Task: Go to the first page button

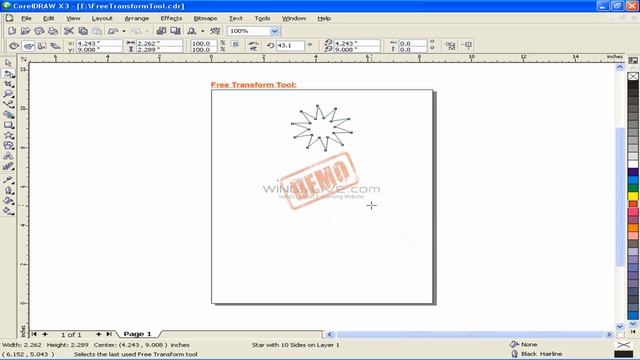Action: point(34,334)
